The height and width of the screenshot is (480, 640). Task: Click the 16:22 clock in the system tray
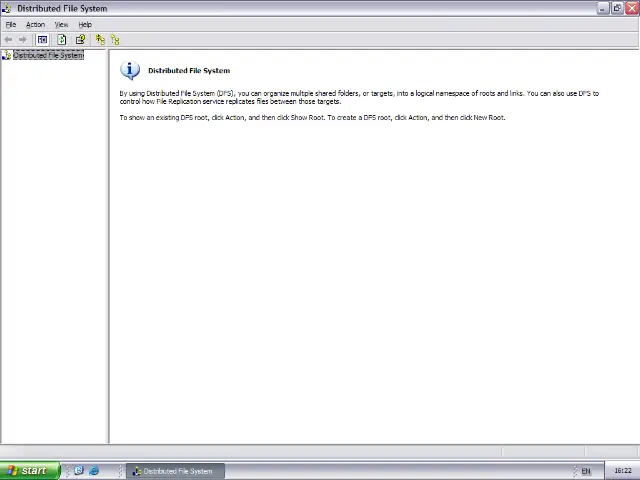tap(623, 471)
